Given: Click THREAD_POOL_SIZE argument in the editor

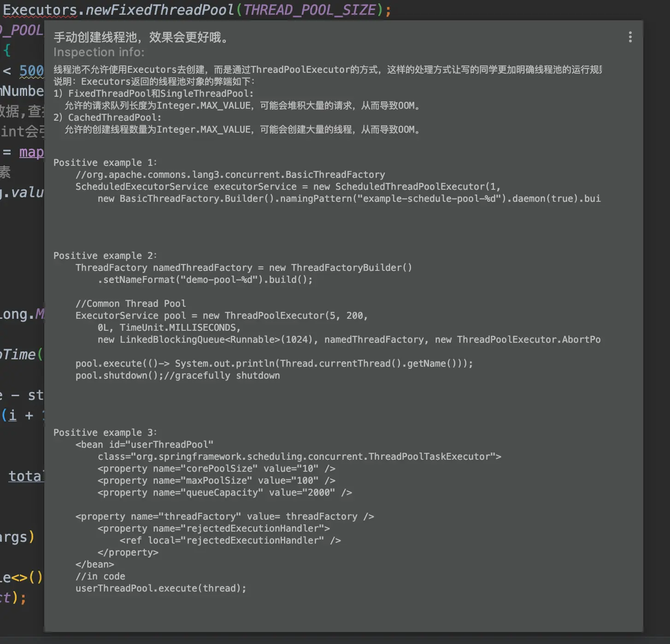Looking at the screenshot, I should click(x=310, y=10).
